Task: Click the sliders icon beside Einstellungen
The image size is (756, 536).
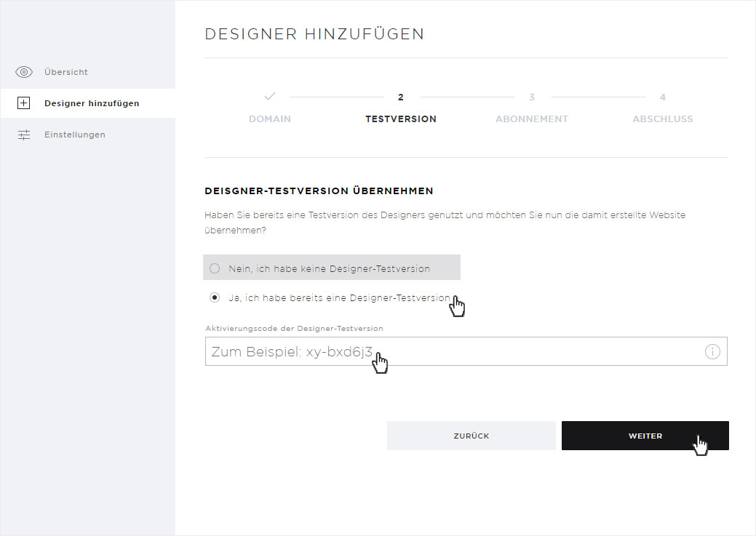Action: pos(23,135)
